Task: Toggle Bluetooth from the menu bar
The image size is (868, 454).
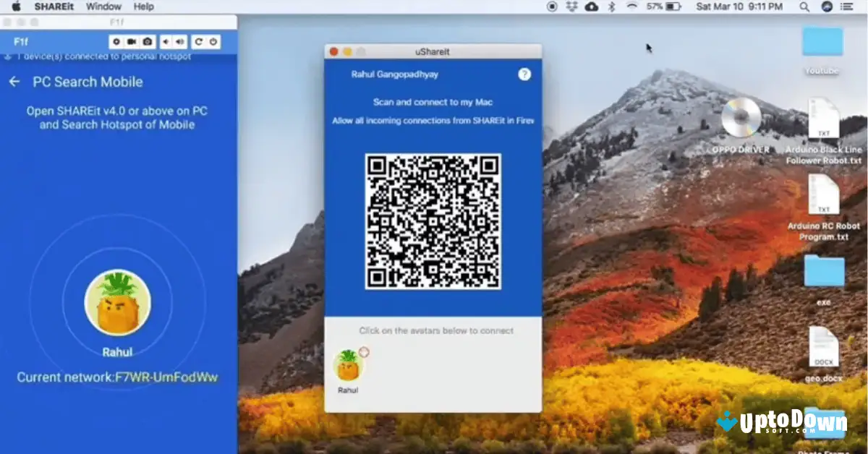Action: click(610, 6)
